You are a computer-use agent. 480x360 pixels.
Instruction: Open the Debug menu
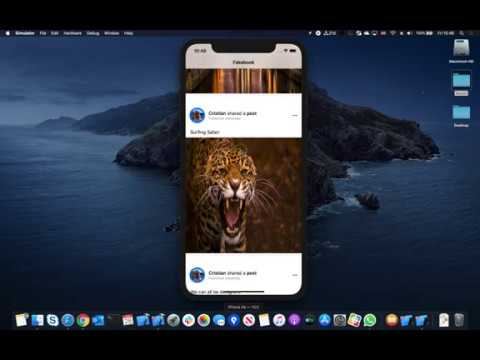click(93, 33)
